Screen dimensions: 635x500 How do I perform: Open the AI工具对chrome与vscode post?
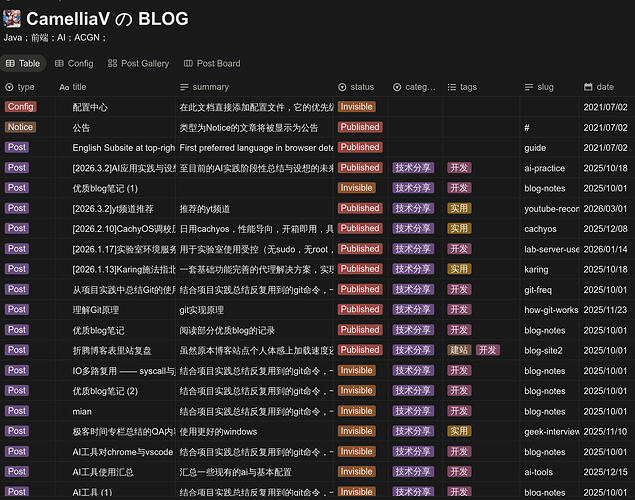point(123,452)
